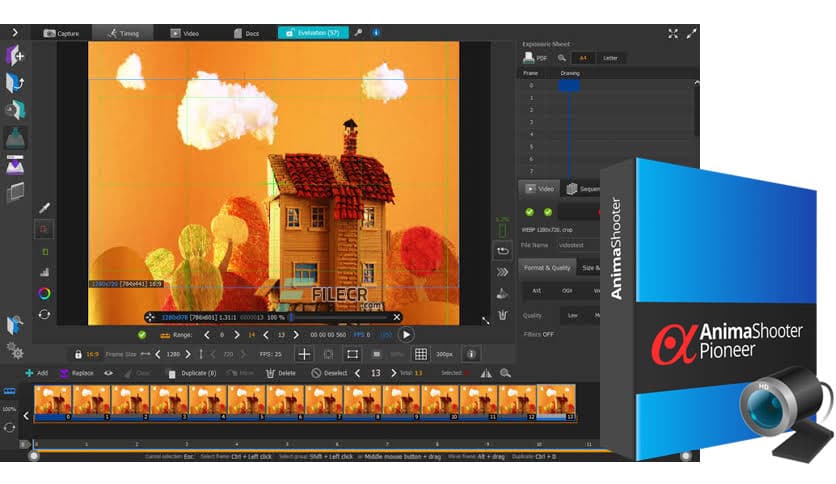Open settings gears icon

[15, 351]
